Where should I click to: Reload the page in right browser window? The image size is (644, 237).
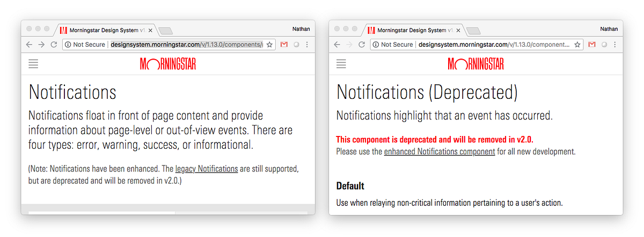point(362,45)
